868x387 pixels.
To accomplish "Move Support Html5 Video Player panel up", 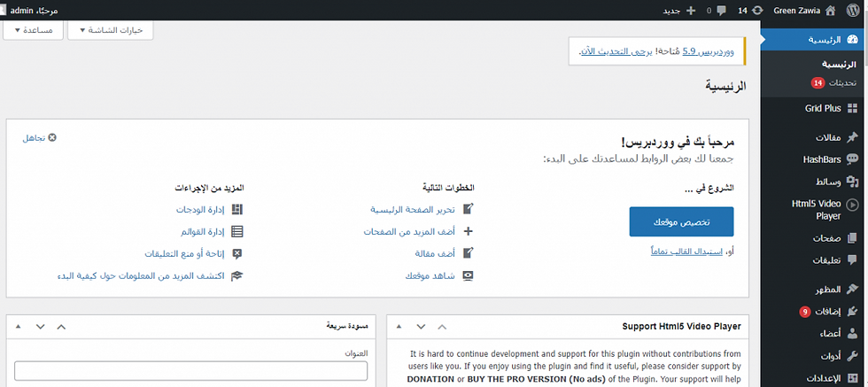I will 442,327.
